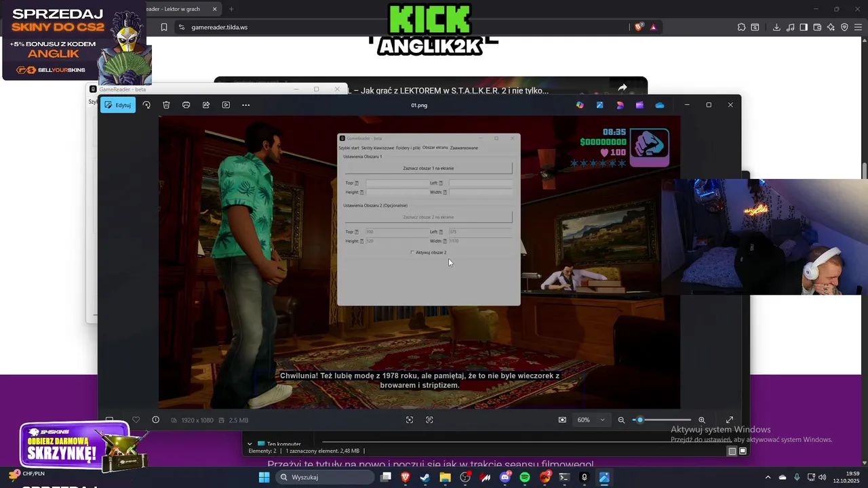Toggle the browser sidebar panel icon
This screenshot has height=488, width=868.
pyautogui.click(x=804, y=27)
